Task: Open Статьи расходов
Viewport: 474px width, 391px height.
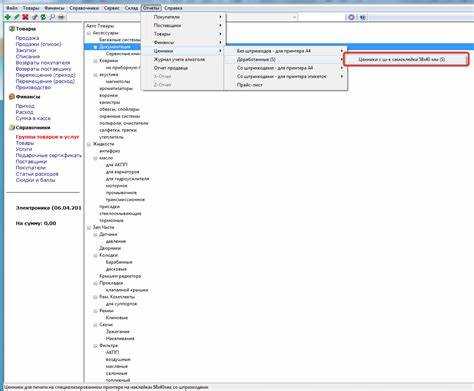Action: pyautogui.click(x=37, y=174)
